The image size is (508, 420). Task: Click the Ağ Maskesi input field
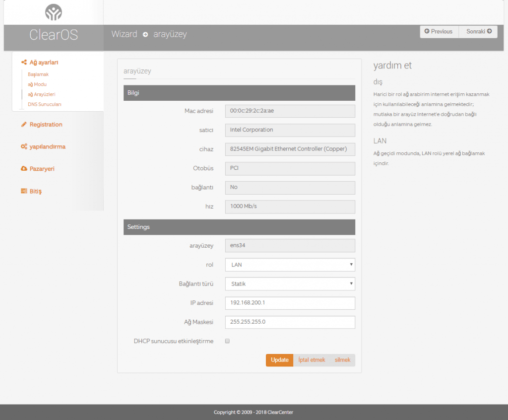290,322
